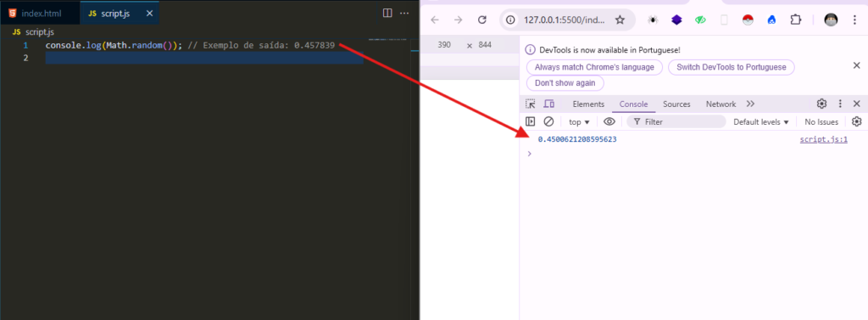
Task: Go forward in Chrome browser
Action: coord(458,20)
